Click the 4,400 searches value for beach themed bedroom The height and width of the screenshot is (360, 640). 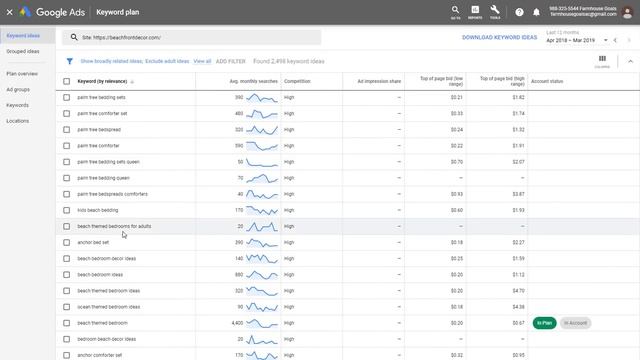click(237, 323)
